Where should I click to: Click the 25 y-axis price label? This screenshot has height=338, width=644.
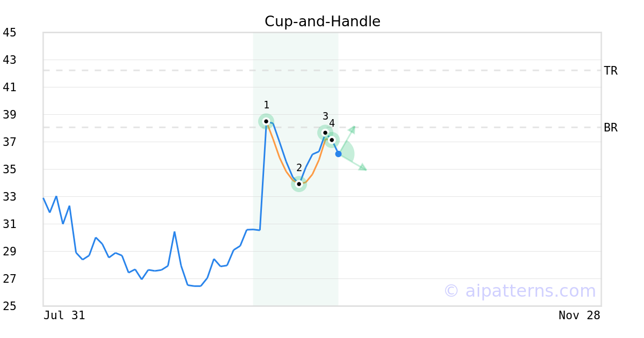coord(10,306)
